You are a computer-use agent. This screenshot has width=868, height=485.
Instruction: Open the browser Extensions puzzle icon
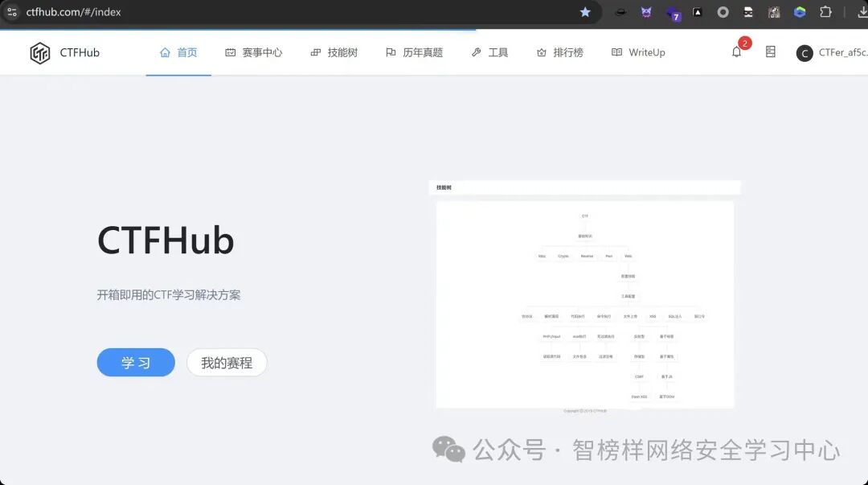tap(825, 12)
